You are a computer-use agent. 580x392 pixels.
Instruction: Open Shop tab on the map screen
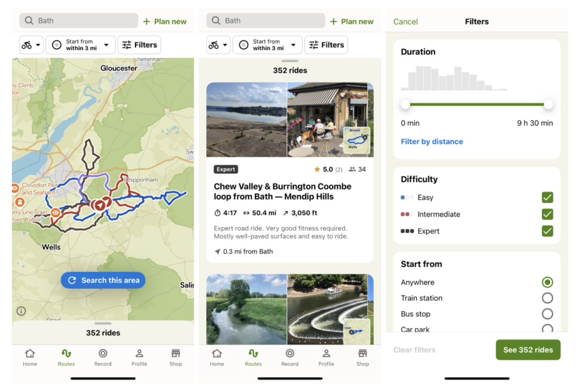(176, 357)
